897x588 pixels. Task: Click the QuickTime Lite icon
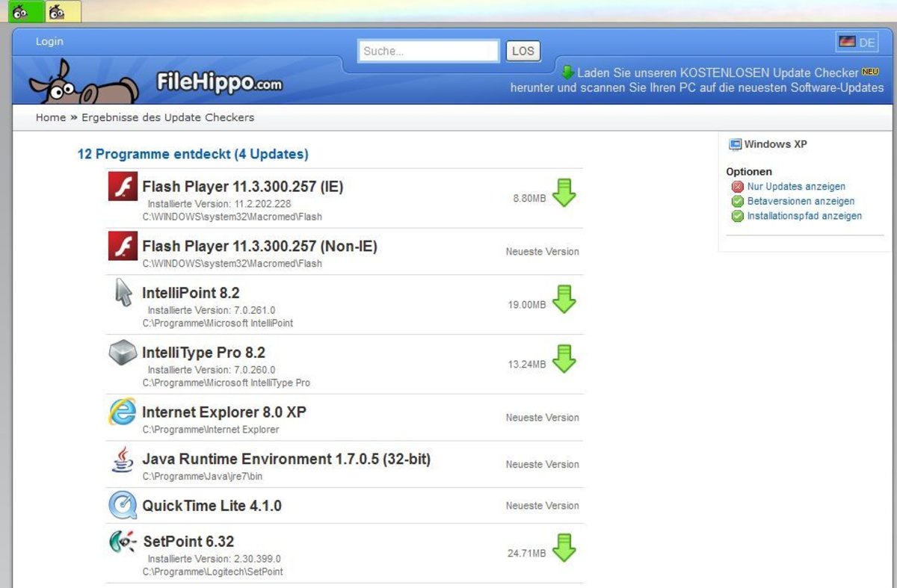(123, 505)
